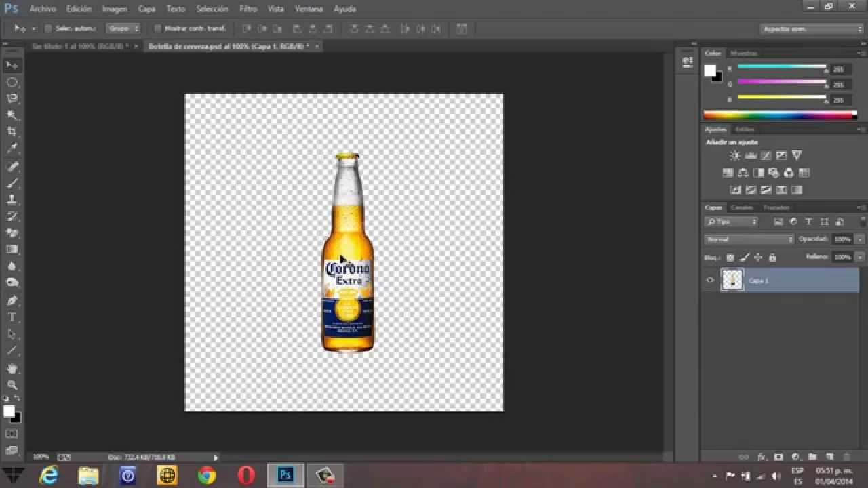Screen dimensions: 868x488
Task: Toggle text layer filter in Capas
Action: click(808, 222)
